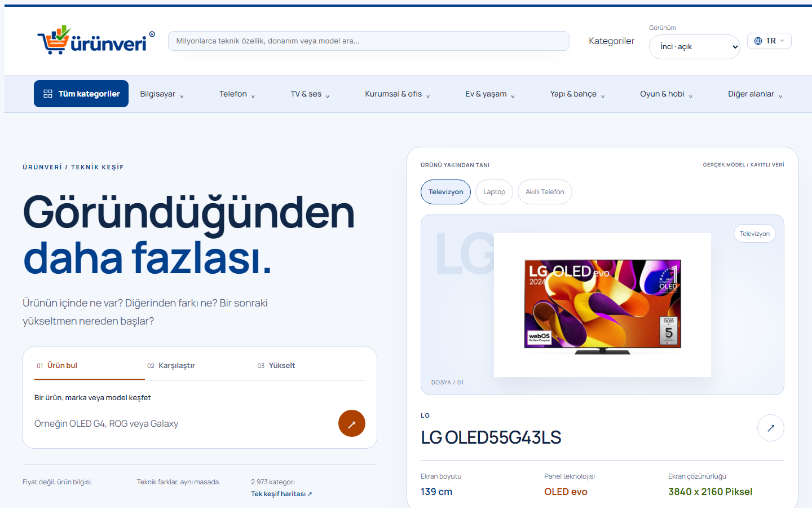812x508 pixels.
Task: Click the Tüm kategoriler button
Action: point(81,94)
